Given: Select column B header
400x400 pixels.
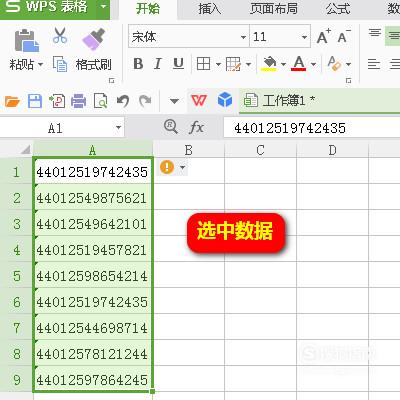Looking at the screenshot, I should [189, 150].
